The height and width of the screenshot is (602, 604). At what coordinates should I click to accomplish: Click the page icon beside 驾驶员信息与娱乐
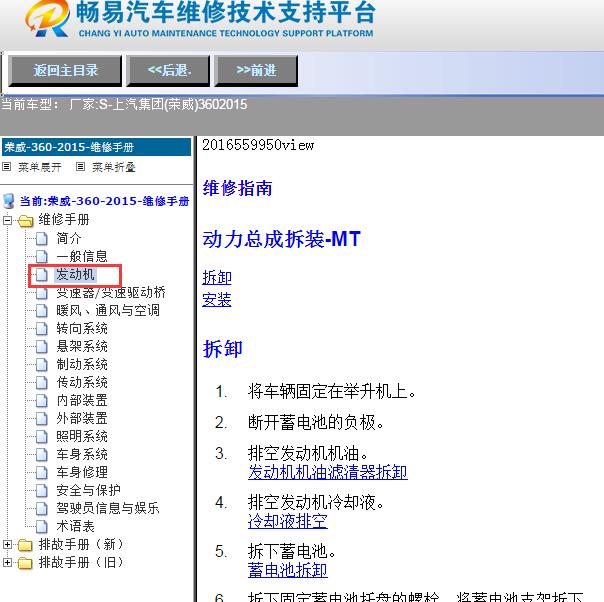click(42, 509)
